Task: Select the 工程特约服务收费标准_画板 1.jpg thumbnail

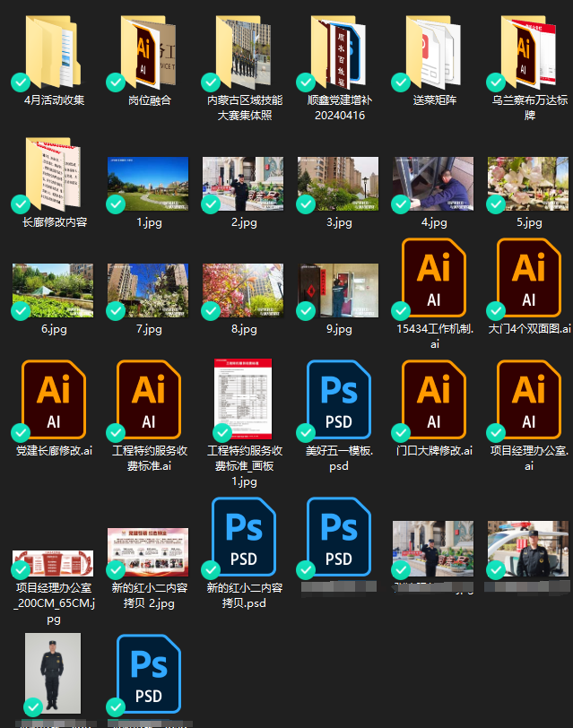Action: tap(243, 399)
